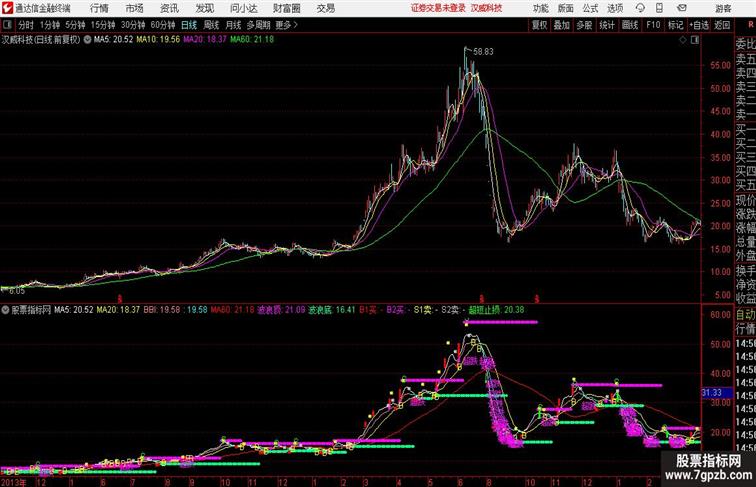Click the 多股 multi-stock button
The width and height of the screenshot is (756, 487).
click(x=584, y=25)
